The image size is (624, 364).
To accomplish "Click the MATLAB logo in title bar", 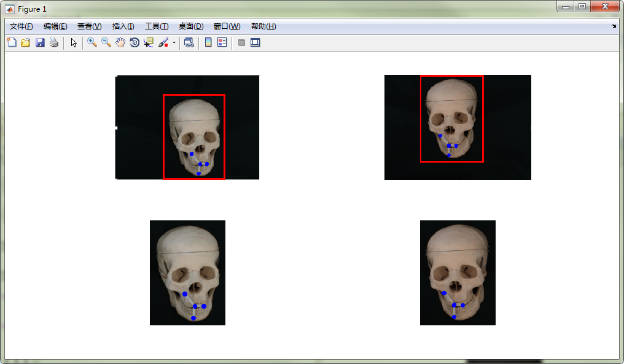I will [x=10, y=9].
